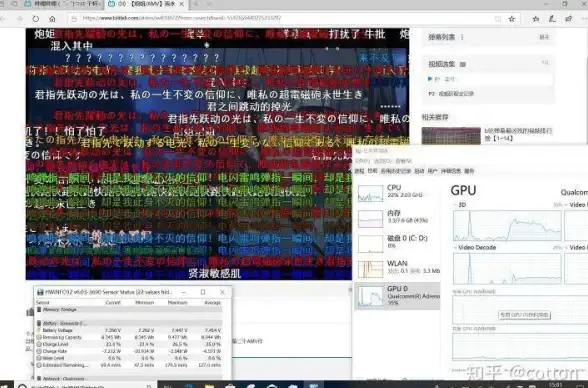
Task: Reload the page with the browser refresh icon
Action: (x=36, y=19)
